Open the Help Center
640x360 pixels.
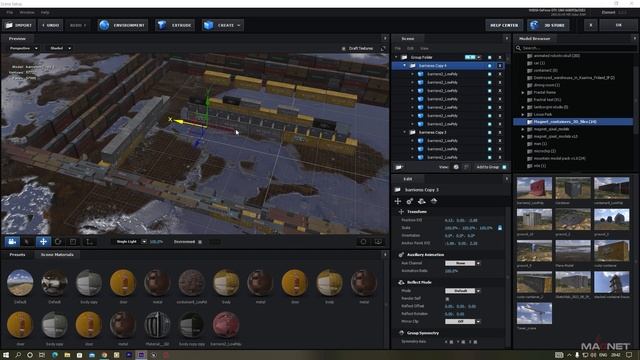[504, 25]
